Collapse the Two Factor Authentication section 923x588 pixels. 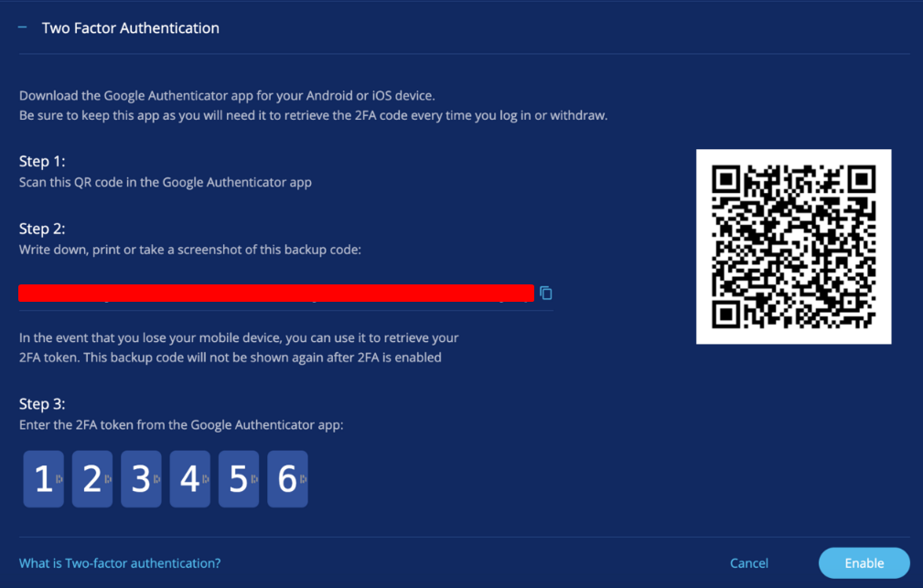[x=22, y=27]
